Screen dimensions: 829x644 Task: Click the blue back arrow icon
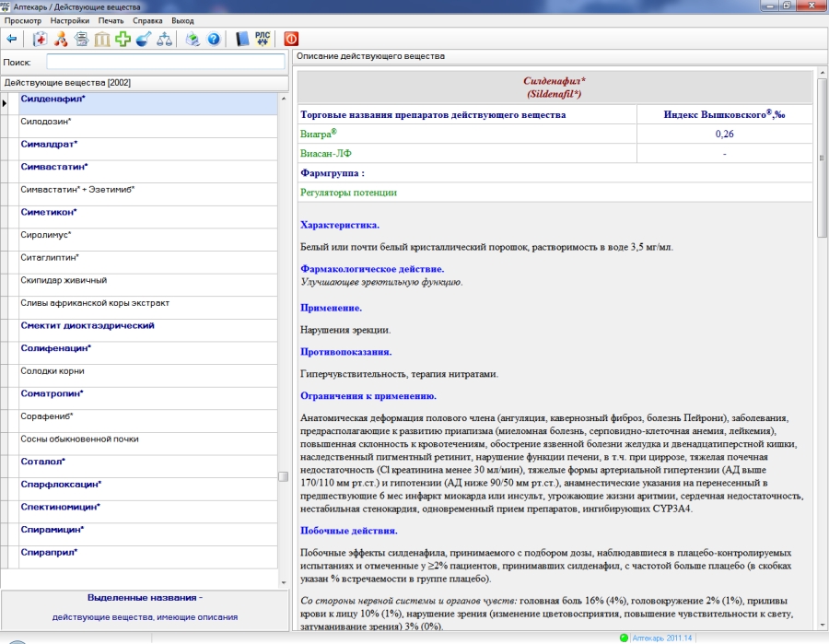[12, 39]
